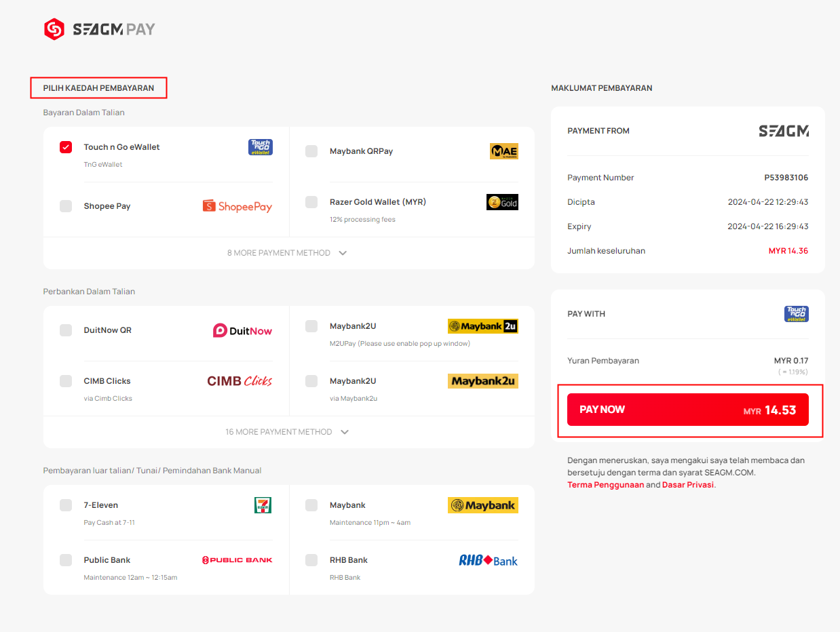Click Dicipta time 2024-04-22 12:29:43

click(768, 202)
